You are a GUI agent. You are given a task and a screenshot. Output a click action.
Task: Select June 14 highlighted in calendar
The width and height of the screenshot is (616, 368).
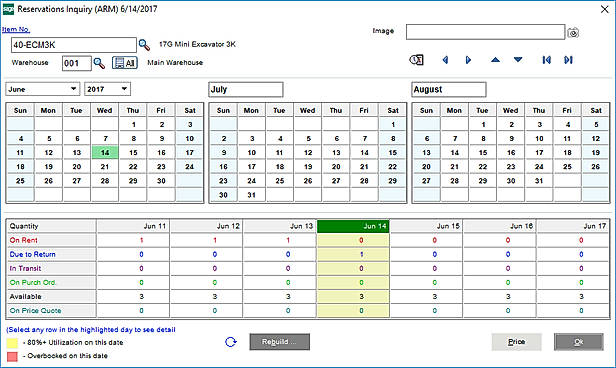point(105,152)
